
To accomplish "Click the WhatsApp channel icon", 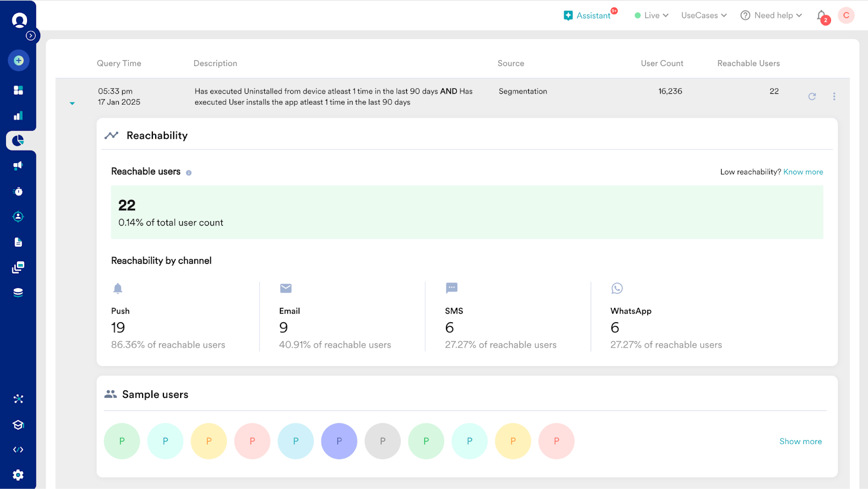I will [x=617, y=288].
